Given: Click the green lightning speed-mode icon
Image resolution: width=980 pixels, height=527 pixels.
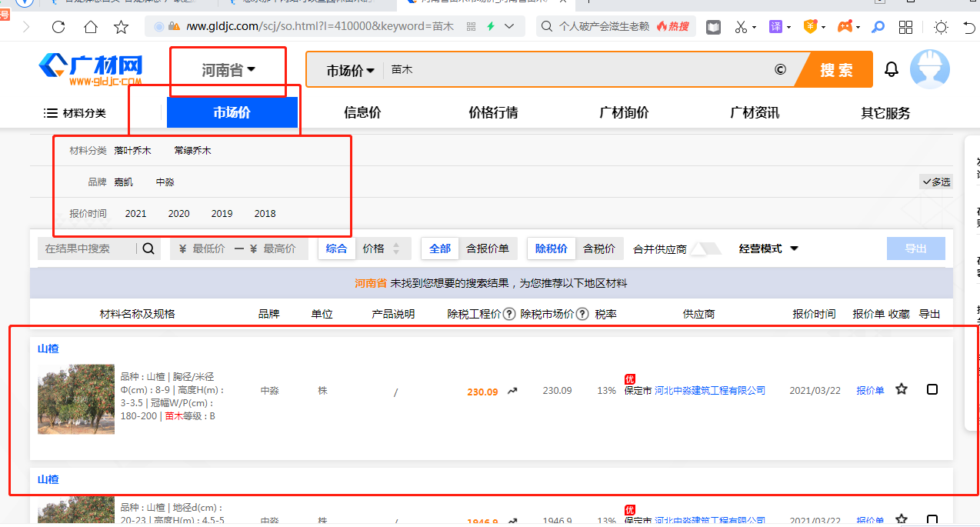Looking at the screenshot, I should 490,26.
